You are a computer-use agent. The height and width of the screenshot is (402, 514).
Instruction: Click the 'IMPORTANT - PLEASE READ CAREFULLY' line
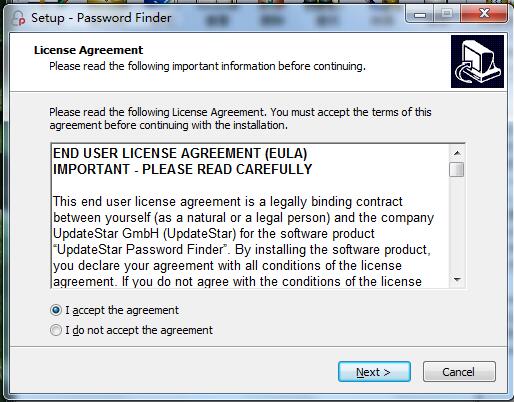click(183, 169)
